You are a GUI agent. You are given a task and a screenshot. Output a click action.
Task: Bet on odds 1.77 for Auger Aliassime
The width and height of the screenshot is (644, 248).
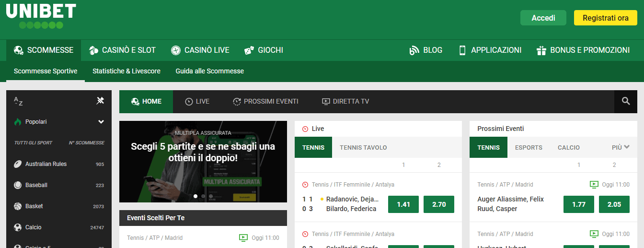coord(579,204)
